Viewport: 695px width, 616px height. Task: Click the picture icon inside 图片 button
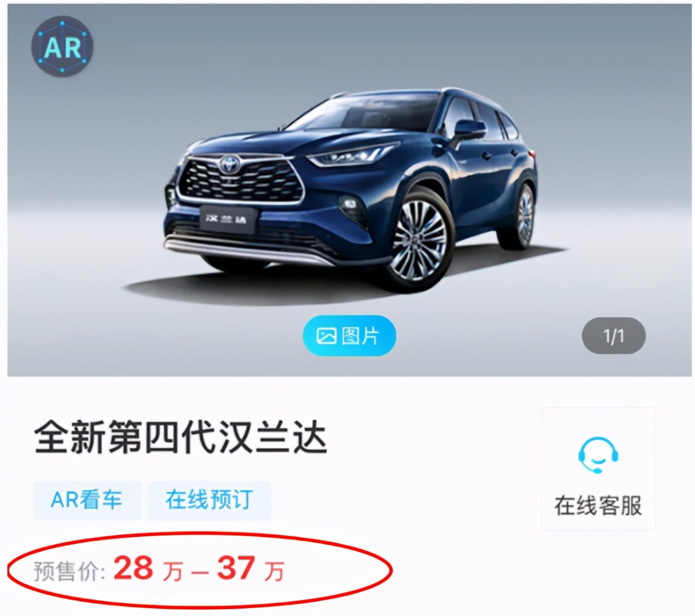[326, 336]
